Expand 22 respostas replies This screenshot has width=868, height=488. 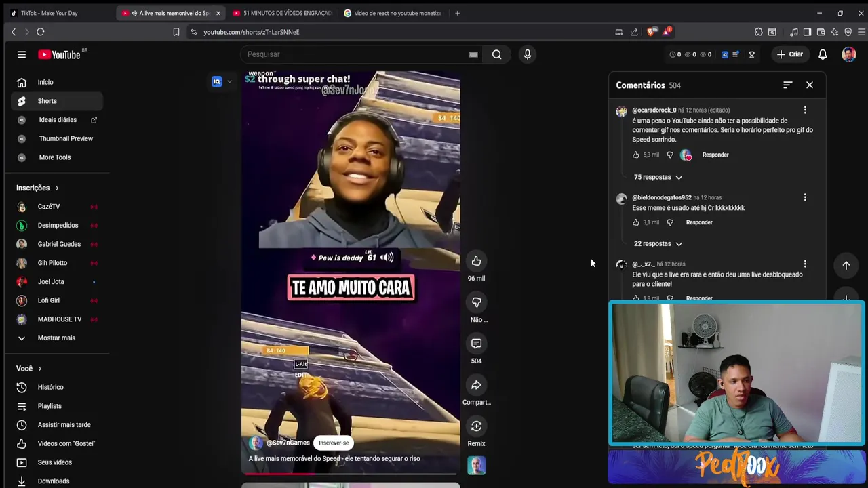(658, 243)
